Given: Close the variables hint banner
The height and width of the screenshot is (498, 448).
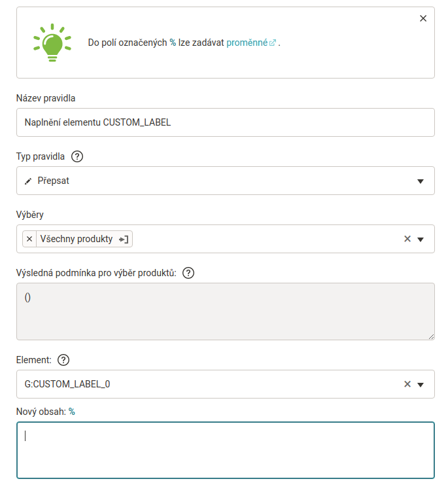Looking at the screenshot, I should coord(423,18).
